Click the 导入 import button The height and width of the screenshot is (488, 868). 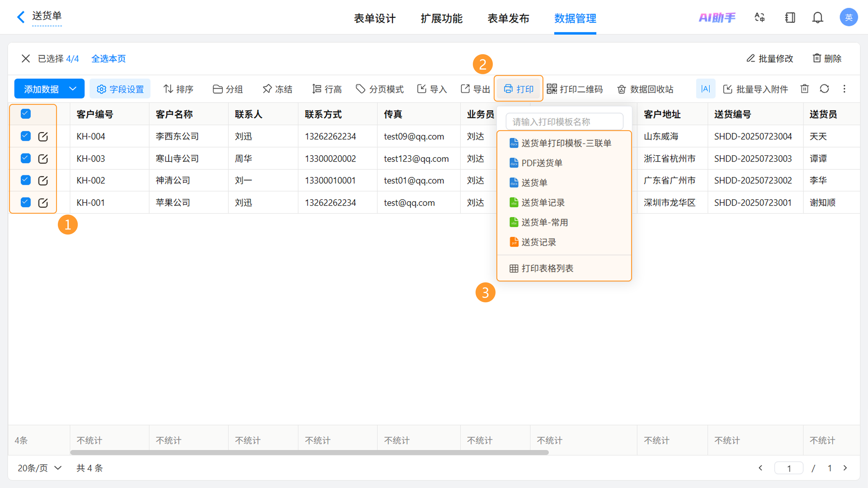pyautogui.click(x=432, y=89)
